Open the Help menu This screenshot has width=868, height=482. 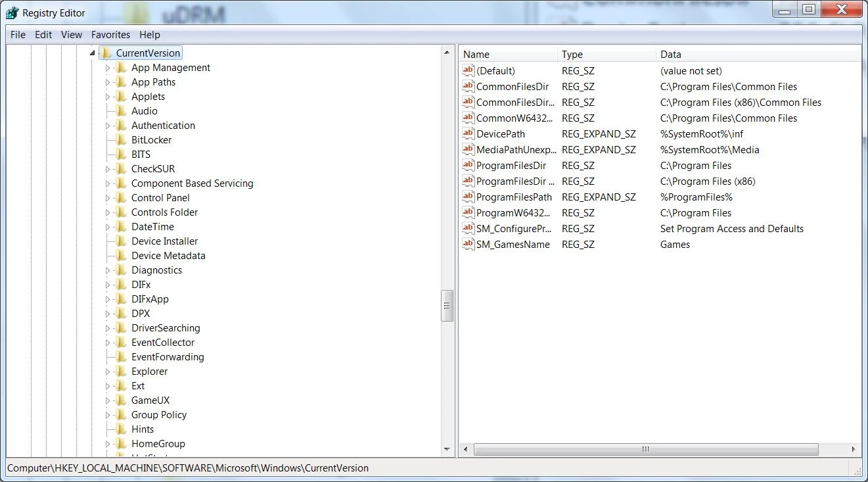[150, 35]
